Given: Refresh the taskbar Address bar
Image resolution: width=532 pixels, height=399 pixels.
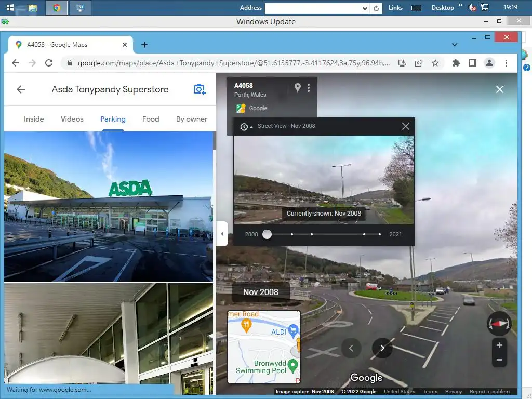Looking at the screenshot, I should click(376, 8).
